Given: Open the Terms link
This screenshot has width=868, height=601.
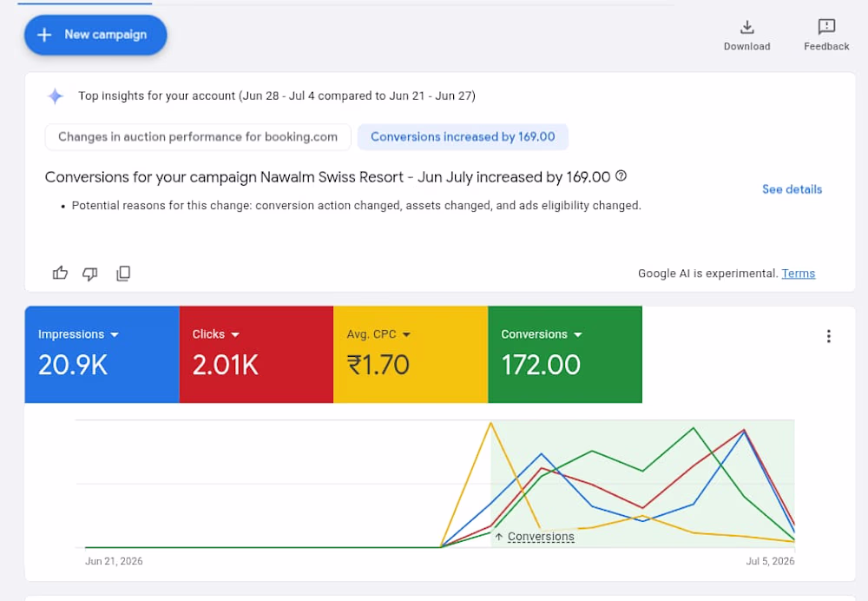Looking at the screenshot, I should click(x=798, y=274).
